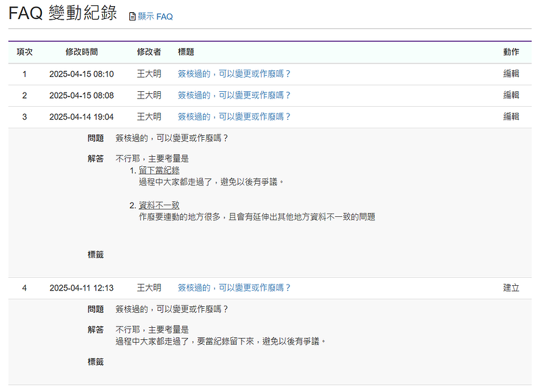Click 王大明 in the 08:10 row
The image size is (541, 392).
149,74
